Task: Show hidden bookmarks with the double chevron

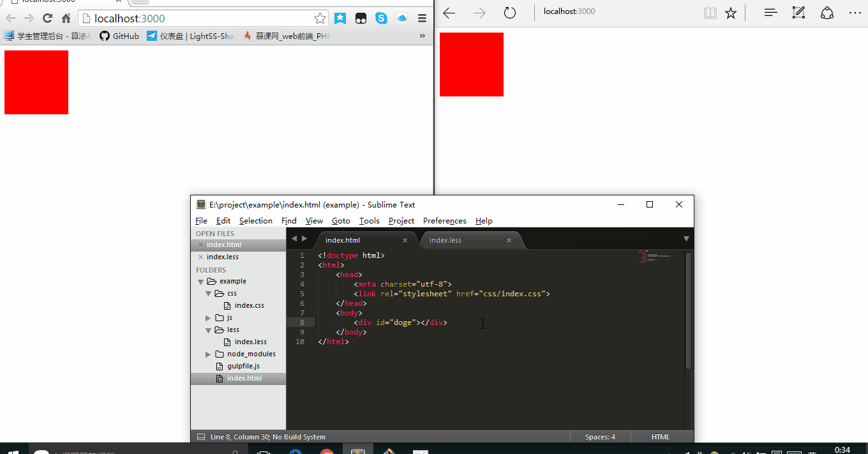Action: pos(422,36)
